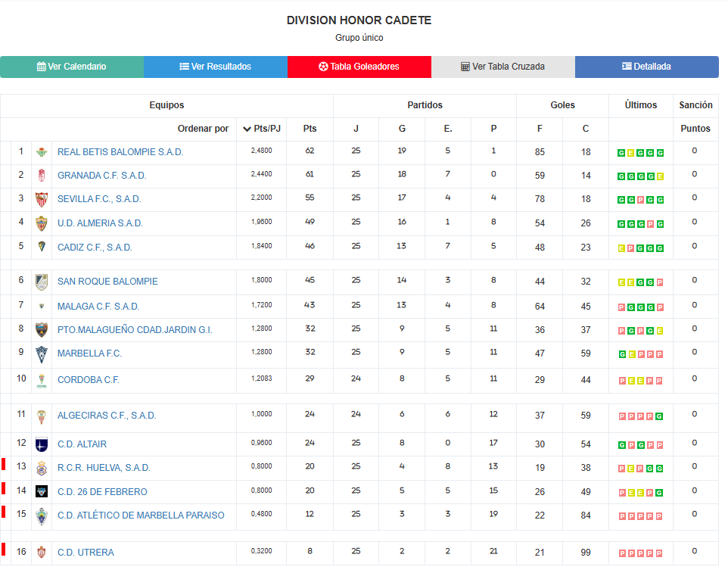Click first result badge in Real Betis row
The image size is (728, 570).
[x=621, y=153]
